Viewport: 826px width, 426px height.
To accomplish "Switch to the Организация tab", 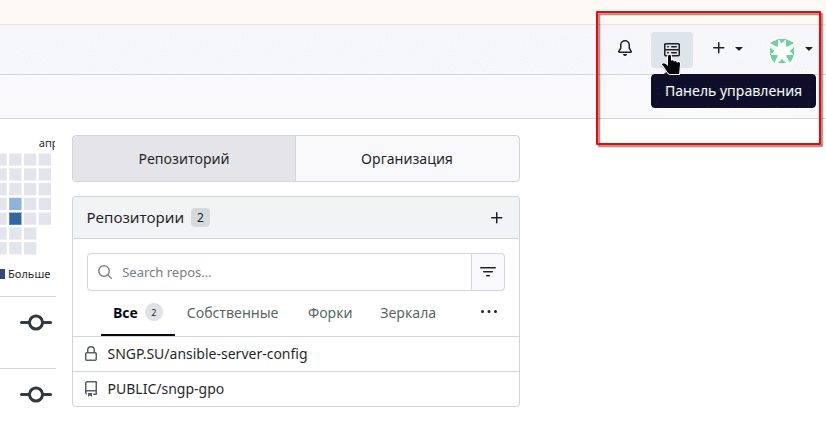I will (x=407, y=158).
